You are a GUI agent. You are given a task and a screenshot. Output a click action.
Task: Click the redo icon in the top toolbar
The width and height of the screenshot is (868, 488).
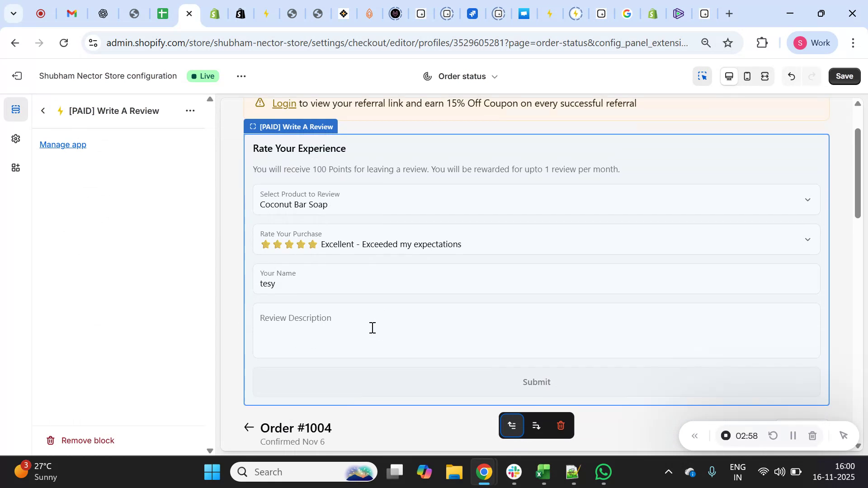click(x=811, y=76)
